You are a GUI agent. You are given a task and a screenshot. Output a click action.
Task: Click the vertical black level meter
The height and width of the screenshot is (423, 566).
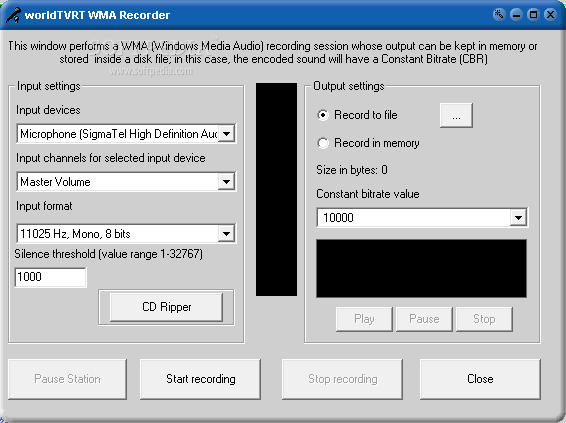click(x=277, y=189)
